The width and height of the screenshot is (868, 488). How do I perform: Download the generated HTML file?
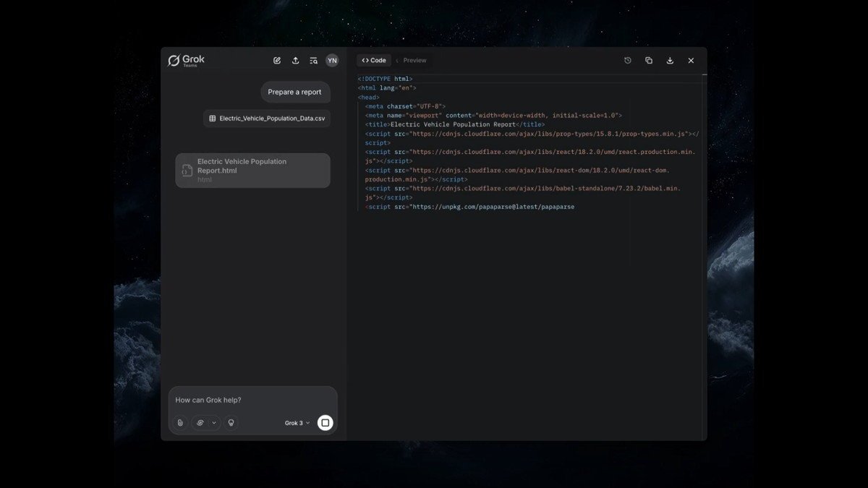[670, 61]
